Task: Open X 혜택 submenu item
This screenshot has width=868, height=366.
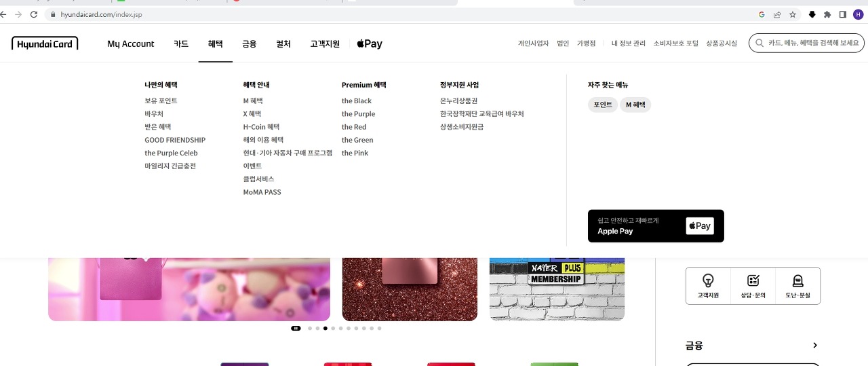Action: (252, 114)
